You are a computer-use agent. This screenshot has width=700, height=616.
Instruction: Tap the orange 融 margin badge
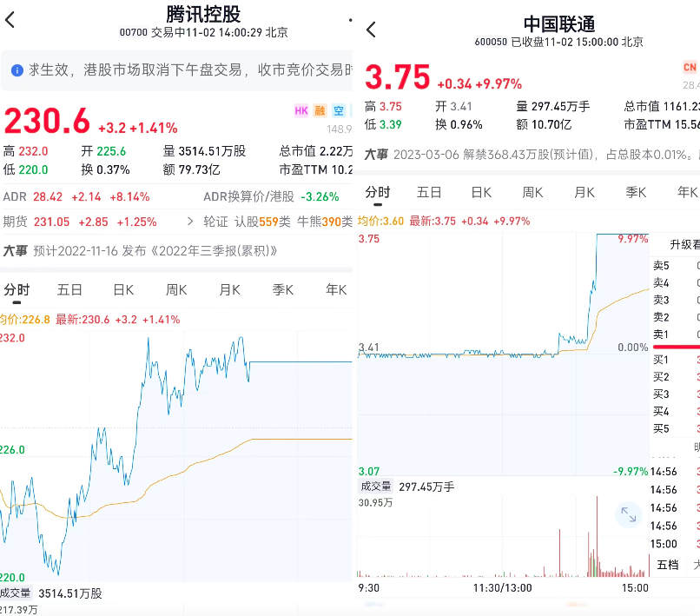click(320, 111)
